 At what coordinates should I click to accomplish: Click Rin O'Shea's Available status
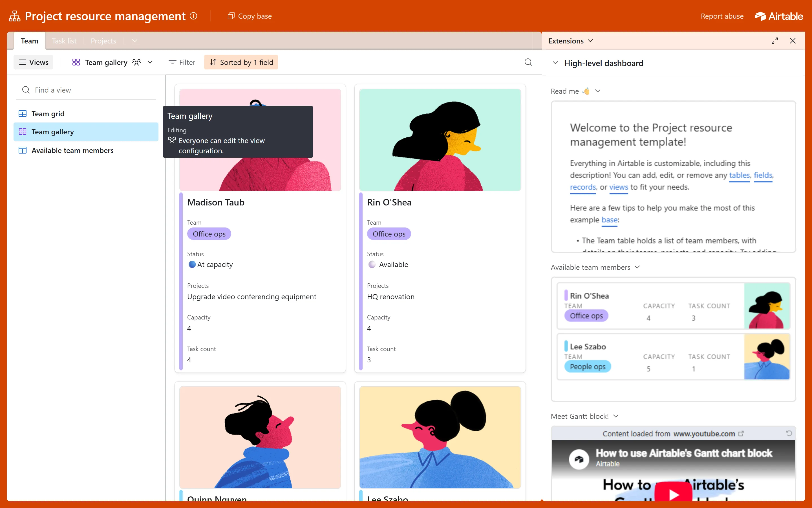coord(388,264)
